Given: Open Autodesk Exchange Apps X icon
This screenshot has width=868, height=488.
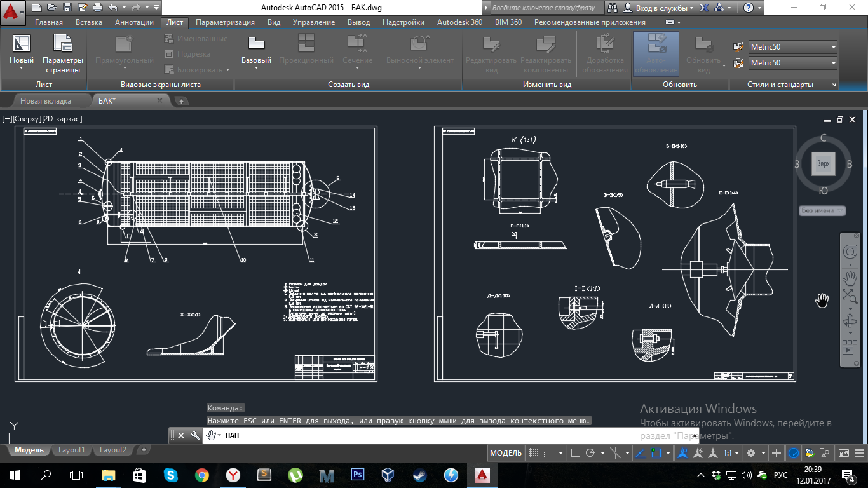Looking at the screenshot, I should [x=704, y=8].
